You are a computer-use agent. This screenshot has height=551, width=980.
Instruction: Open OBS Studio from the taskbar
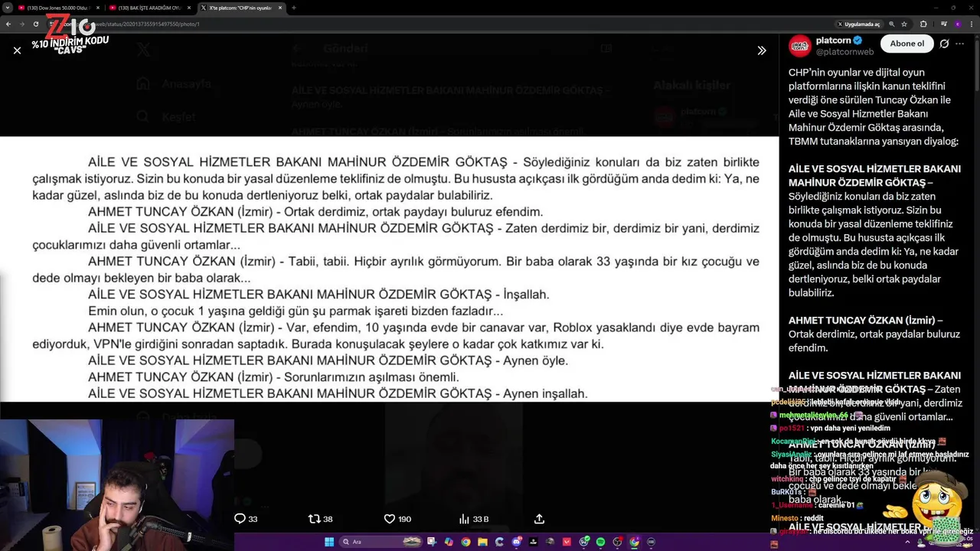click(x=617, y=542)
